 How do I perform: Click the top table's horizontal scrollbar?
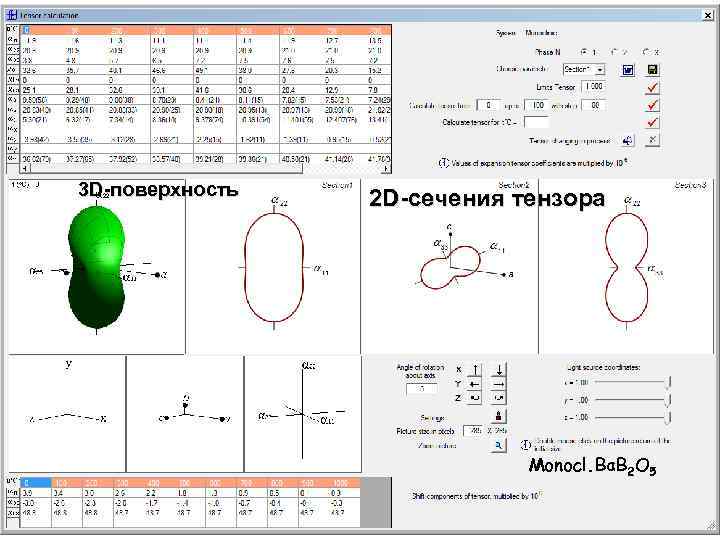[x=206, y=169]
